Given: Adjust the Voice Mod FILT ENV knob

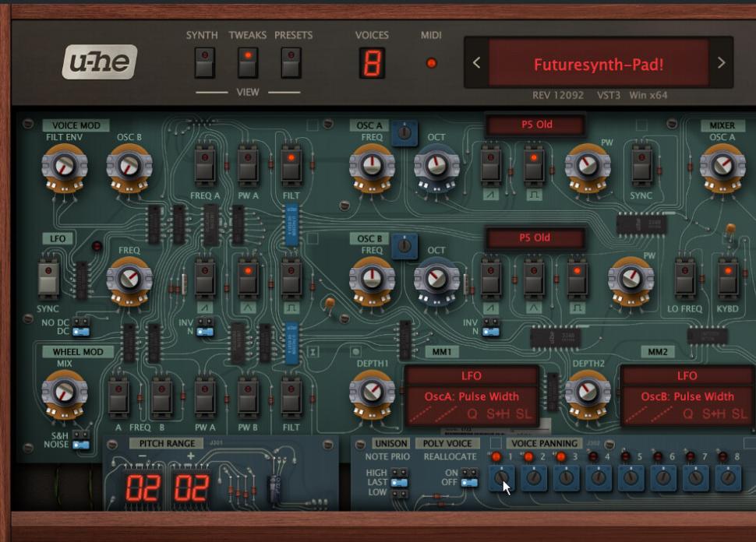Looking at the screenshot, I should (x=64, y=167).
